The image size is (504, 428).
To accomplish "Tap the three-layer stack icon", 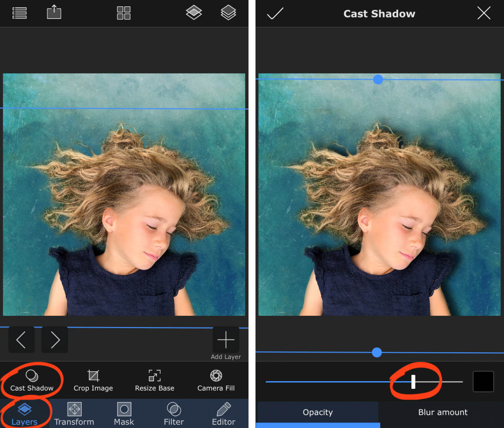I will (229, 13).
